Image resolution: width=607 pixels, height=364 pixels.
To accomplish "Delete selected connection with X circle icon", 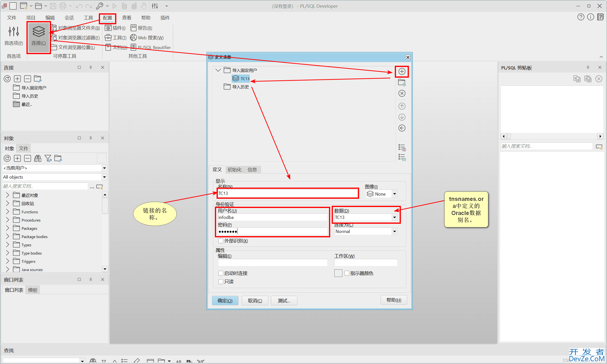I will pyautogui.click(x=402, y=93).
